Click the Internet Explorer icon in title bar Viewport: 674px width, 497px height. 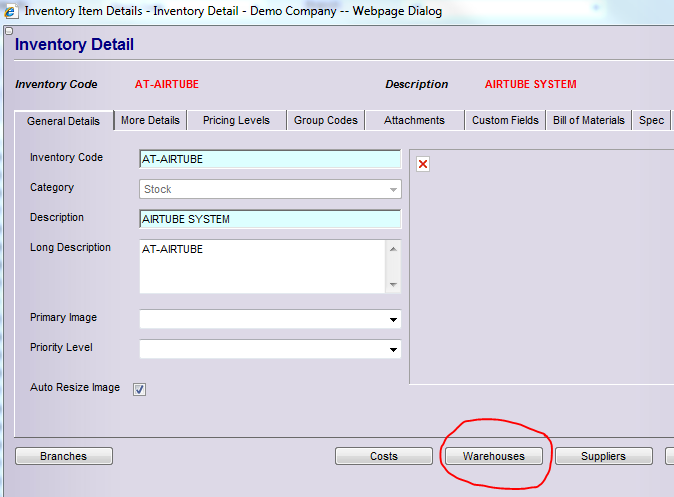coord(11,12)
